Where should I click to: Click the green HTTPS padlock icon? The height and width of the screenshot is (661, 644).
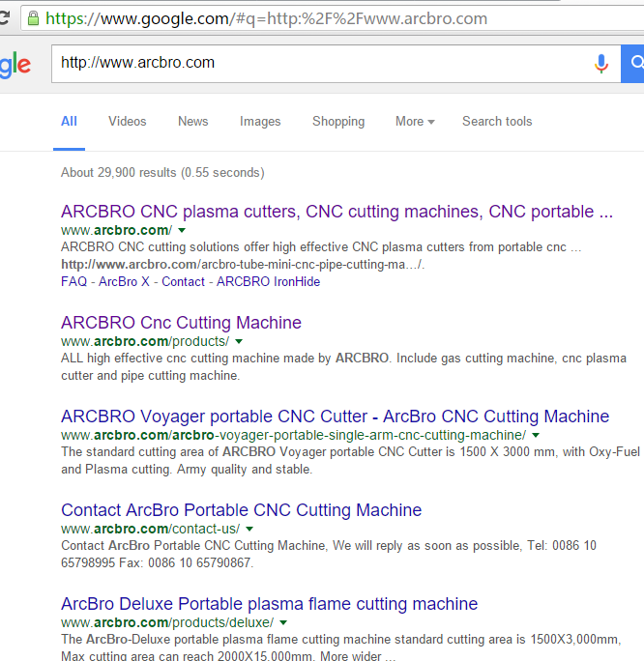[33, 18]
